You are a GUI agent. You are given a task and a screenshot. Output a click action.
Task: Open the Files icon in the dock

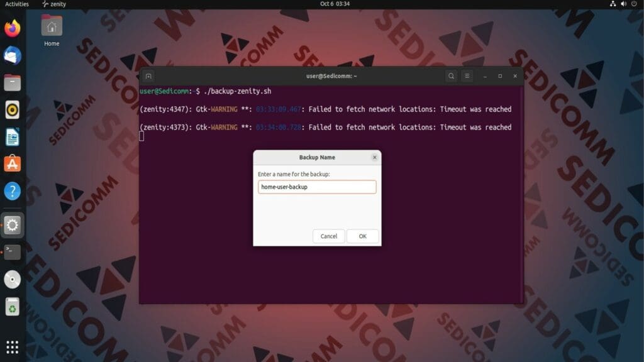[12, 82]
